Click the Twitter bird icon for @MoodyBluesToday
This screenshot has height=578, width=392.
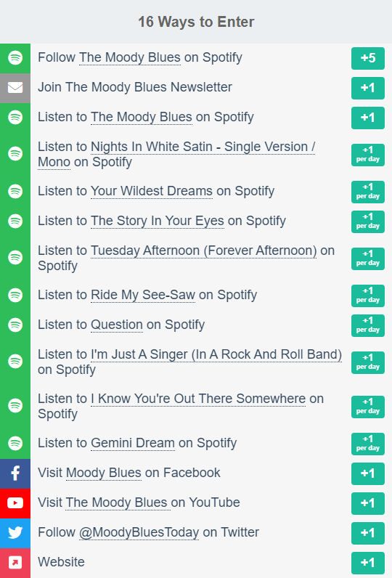(15, 533)
